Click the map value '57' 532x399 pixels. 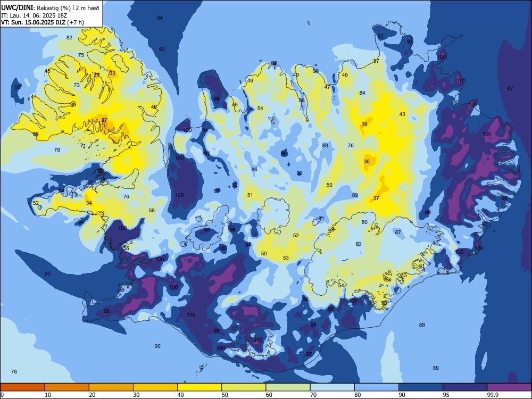pyautogui.click(x=376, y=61)
